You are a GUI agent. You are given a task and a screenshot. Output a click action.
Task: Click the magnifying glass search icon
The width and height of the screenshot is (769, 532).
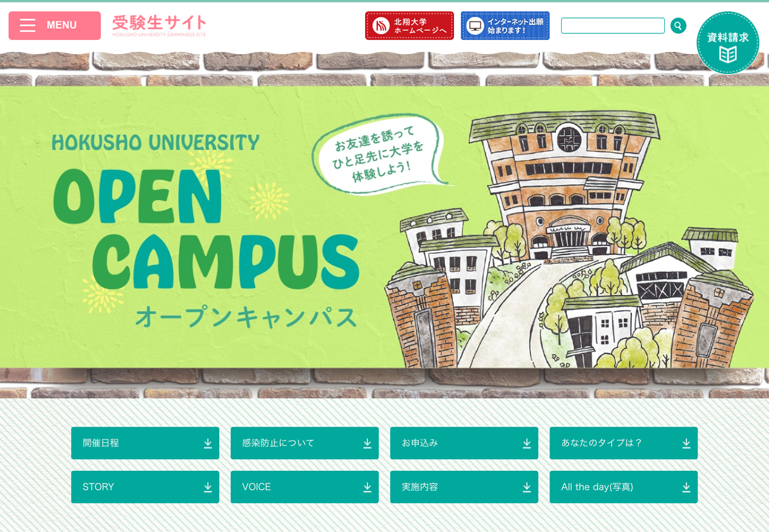(x=679, y=26)
